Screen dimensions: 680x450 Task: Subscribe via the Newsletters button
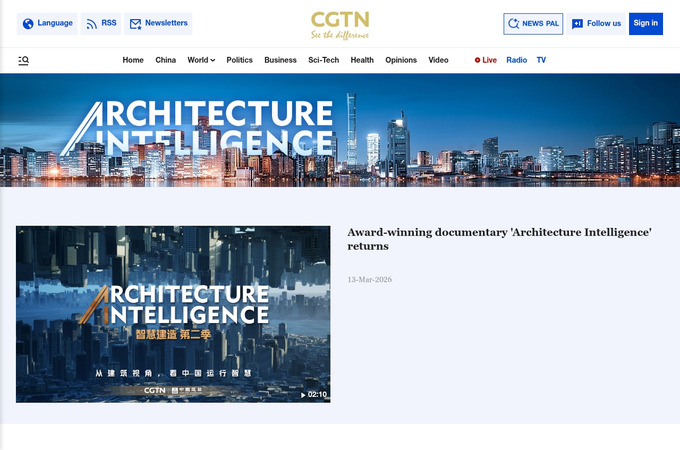tap(158, 23)
